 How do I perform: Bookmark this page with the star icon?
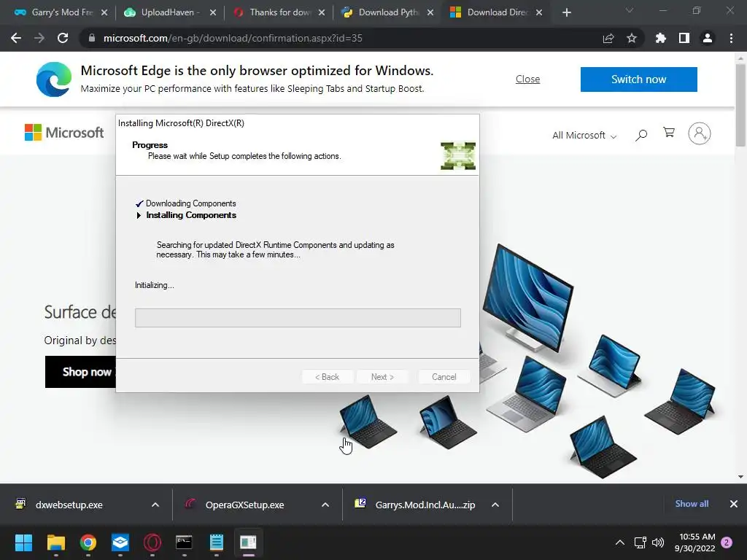[x=632, y=38]
